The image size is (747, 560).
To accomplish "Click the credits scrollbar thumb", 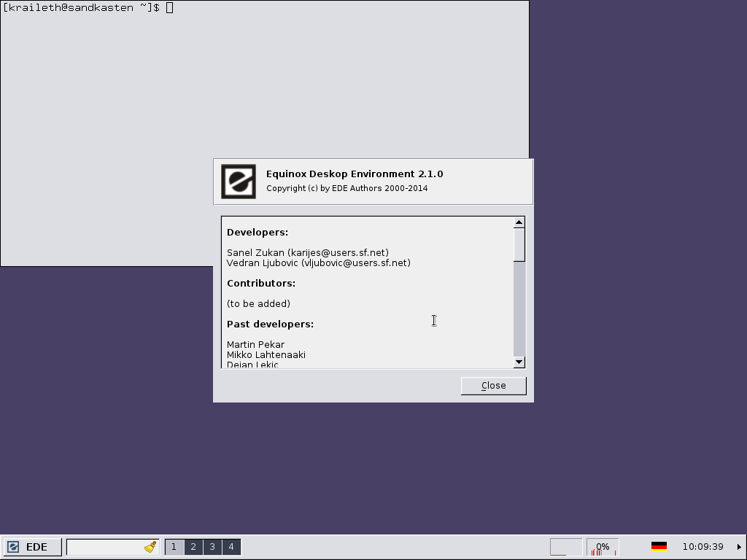I will (x=519, y=244).
